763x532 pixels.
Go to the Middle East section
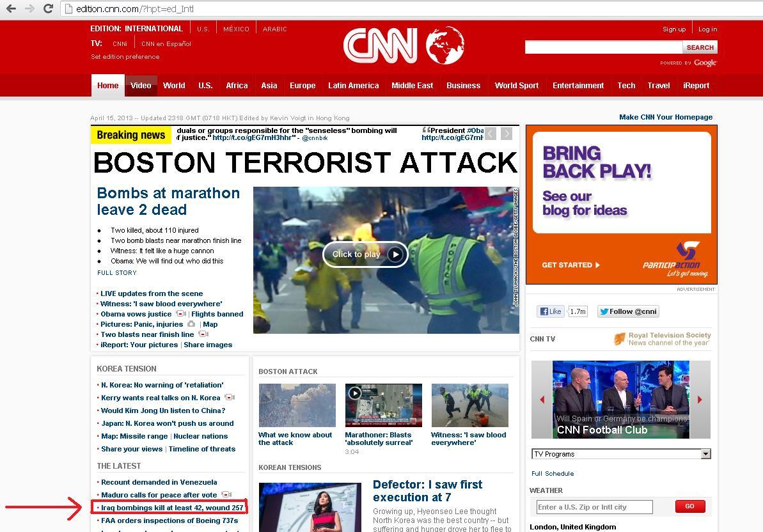pos(412,86)
